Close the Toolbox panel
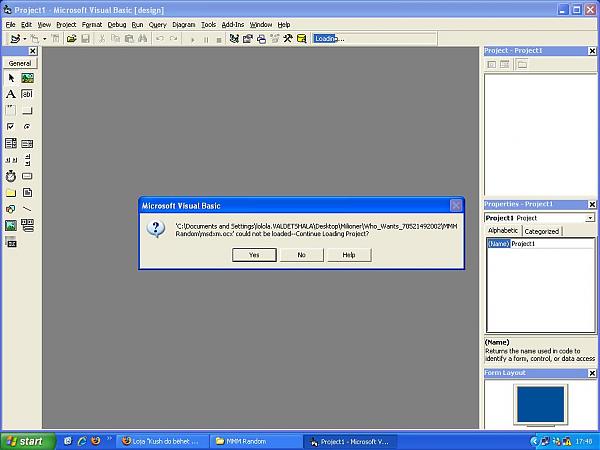Viewport: 600px width, 450px height. [x=33, y=51]
